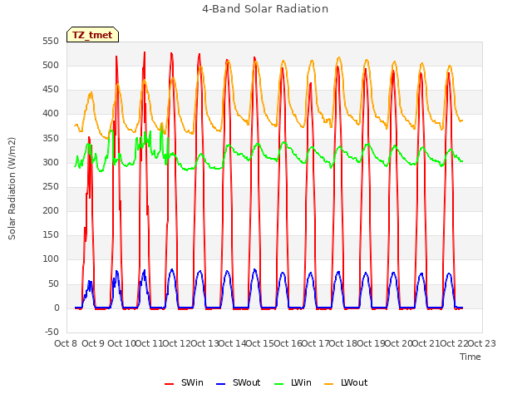Select the LWin legend label
Screen dimensions: 532x399
(301, 382)
